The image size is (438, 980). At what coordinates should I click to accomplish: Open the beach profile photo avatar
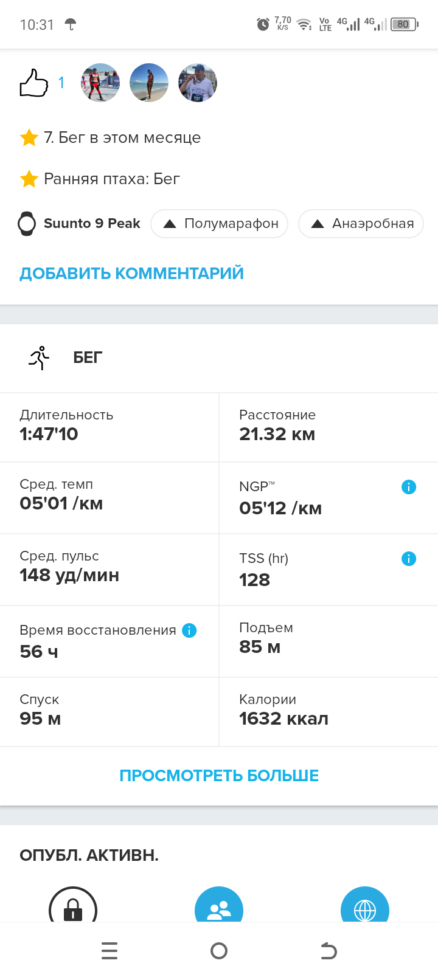[x=149, y=83]
